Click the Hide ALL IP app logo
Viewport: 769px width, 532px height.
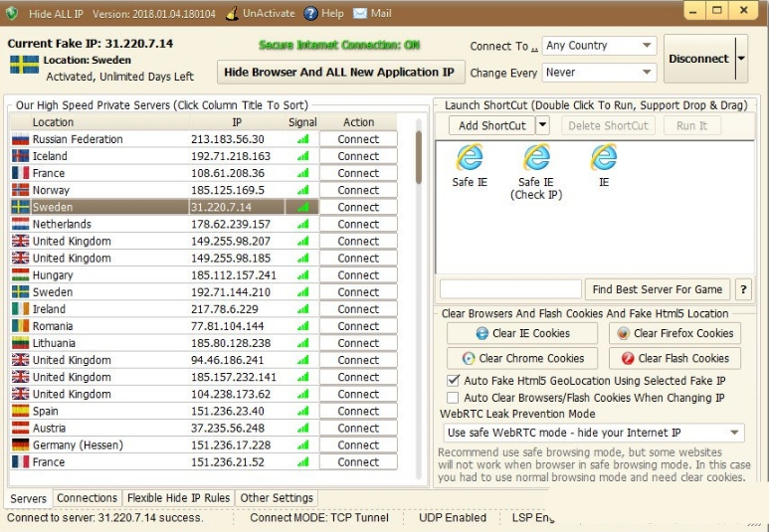coord(14,14)
